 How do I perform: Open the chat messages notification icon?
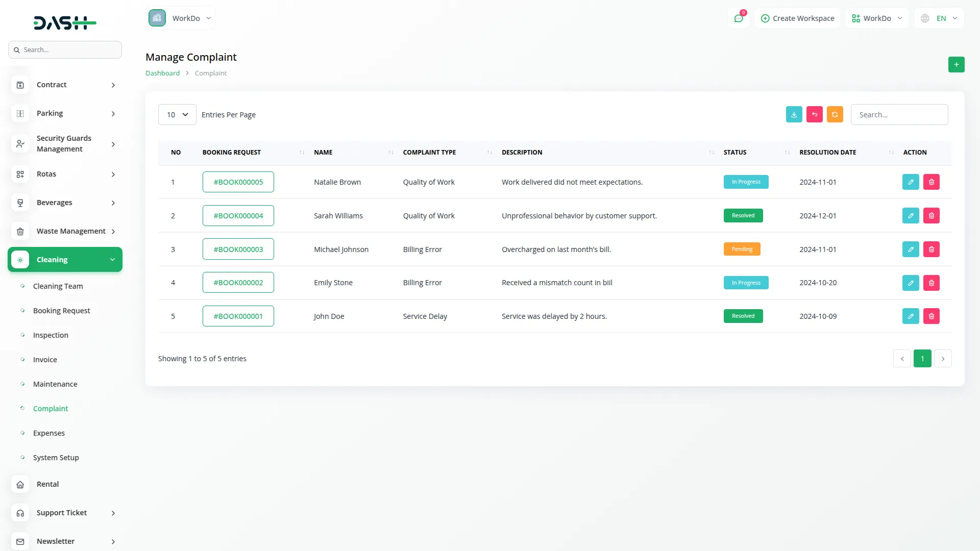(x=738, y=18)
